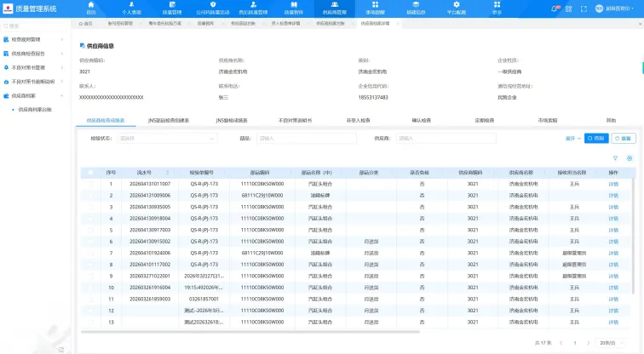This screenshot has height=354, width=644.
Task: Click the 查询 search button
Action: 595,138
